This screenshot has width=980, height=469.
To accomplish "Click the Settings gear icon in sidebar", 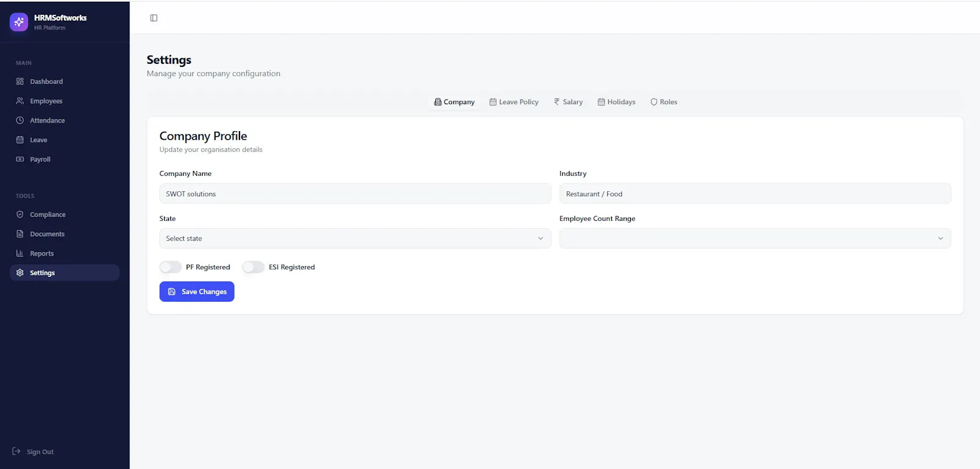I will coord(20,273).
